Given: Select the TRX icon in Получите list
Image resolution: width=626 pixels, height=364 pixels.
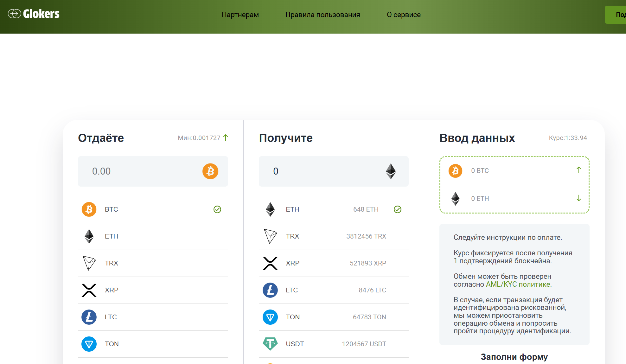Looking at the screenshot, I should point(270,236).
